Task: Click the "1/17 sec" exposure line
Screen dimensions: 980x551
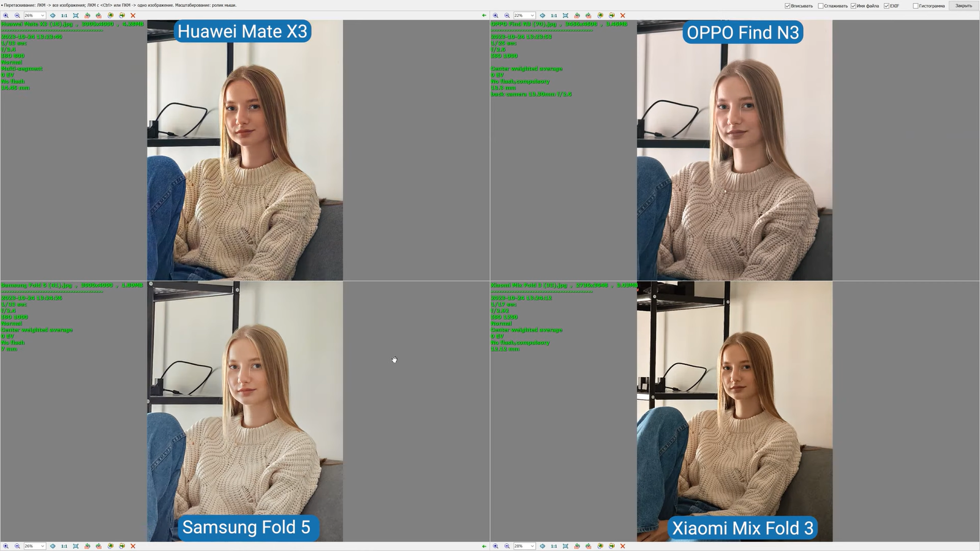Action: point(503,304)
